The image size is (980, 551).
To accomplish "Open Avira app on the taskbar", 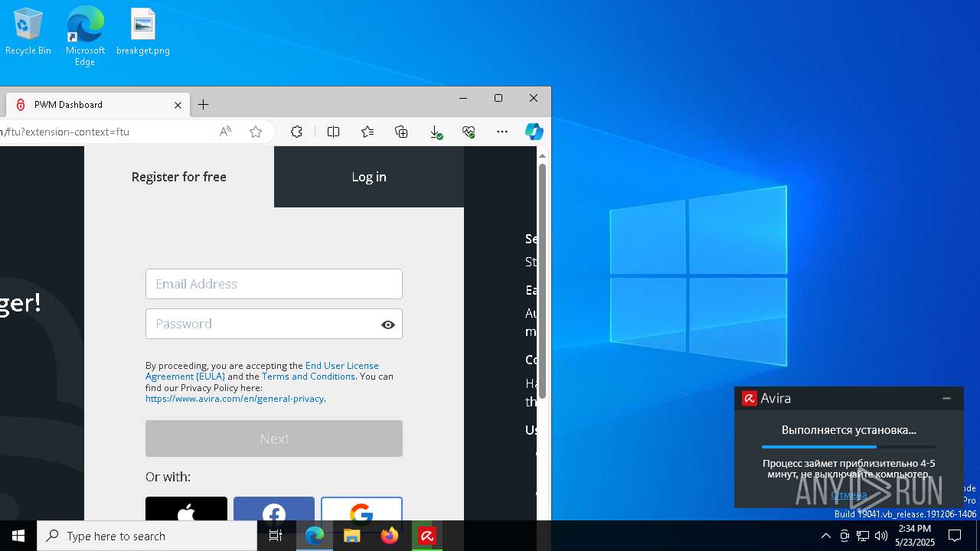I will [x=427, y=536].
